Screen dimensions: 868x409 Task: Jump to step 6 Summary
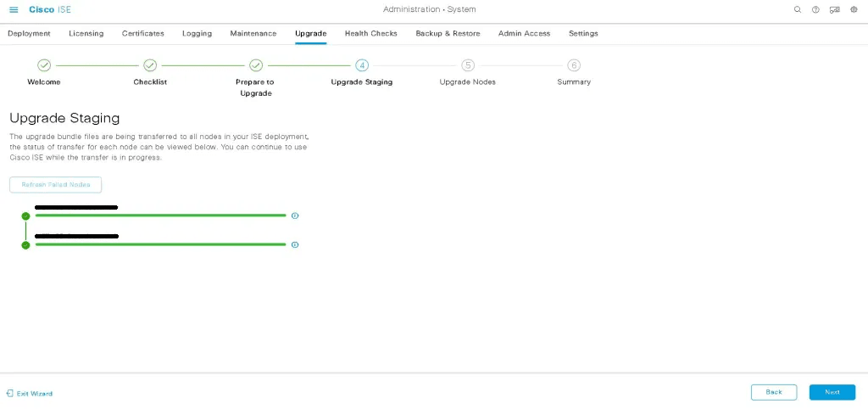pyautogui.click(x=574, y=65)
